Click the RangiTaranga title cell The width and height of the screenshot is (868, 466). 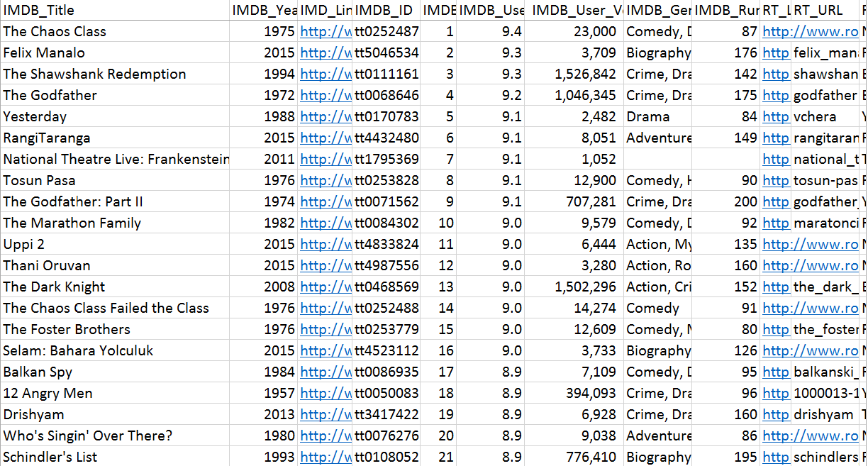pos(116,138)
